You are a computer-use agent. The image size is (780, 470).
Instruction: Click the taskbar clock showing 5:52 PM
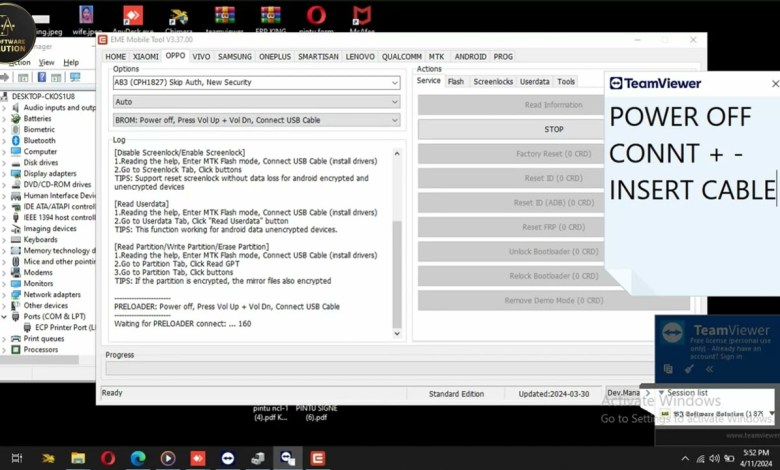click(x=756, y=458)
